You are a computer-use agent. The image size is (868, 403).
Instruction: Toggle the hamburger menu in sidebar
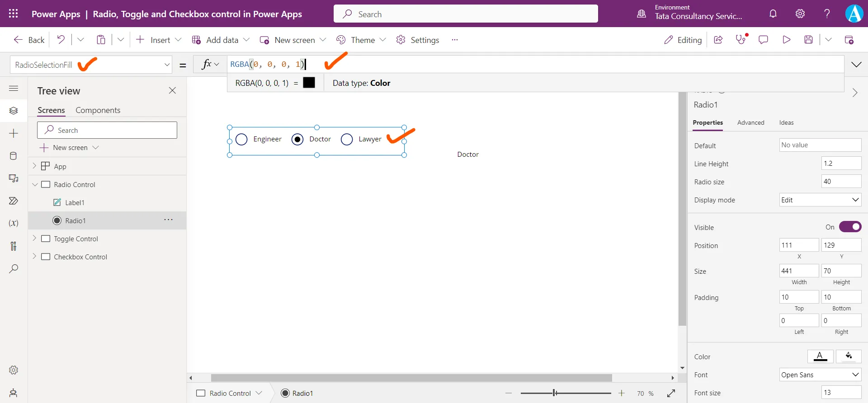14,88
